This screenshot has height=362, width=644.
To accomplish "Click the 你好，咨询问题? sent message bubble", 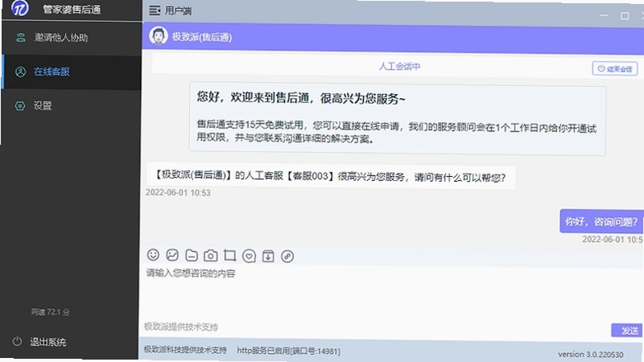I will click(x=601, y=222).
